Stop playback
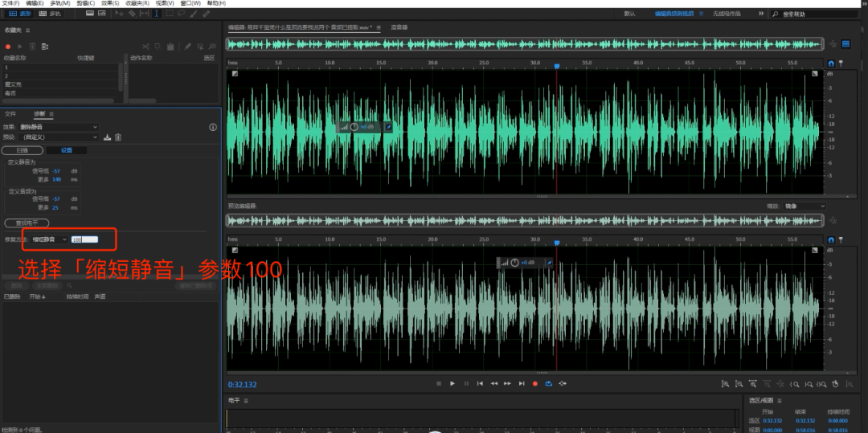The width and height of the screenshot is (868, 433). [439, 383]
